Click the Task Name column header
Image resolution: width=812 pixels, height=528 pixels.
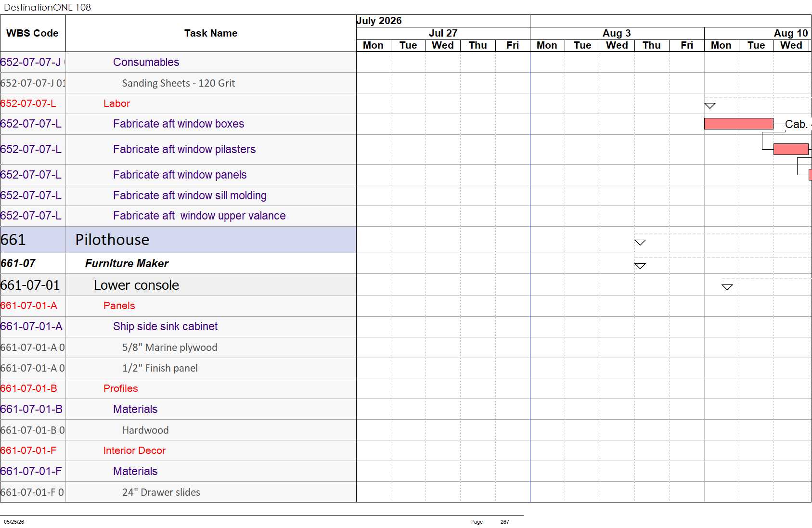pos(211,33)
